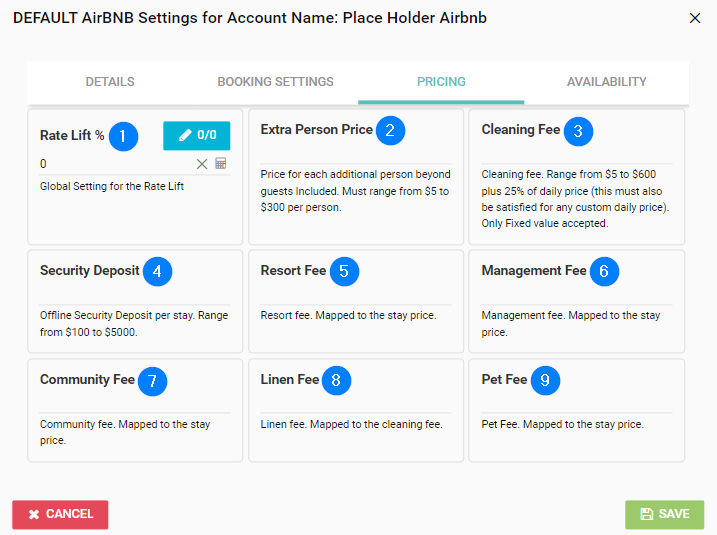Image resolution: width=717 pixels, height=535 pixels.
Task: Click blue marker 9 beside Pet Fee
Action: coord(545,381)
